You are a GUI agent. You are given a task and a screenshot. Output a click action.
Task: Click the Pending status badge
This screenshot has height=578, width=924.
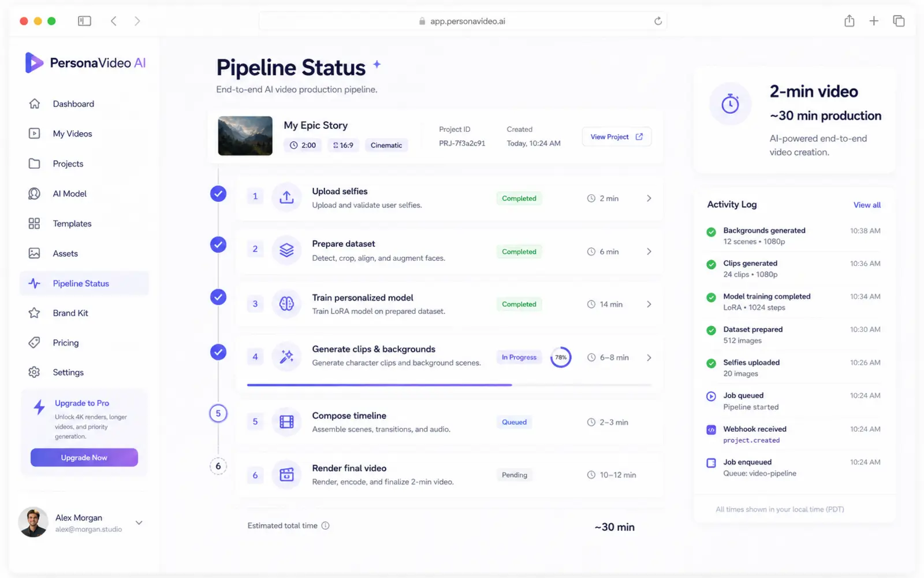click(514, 475)
